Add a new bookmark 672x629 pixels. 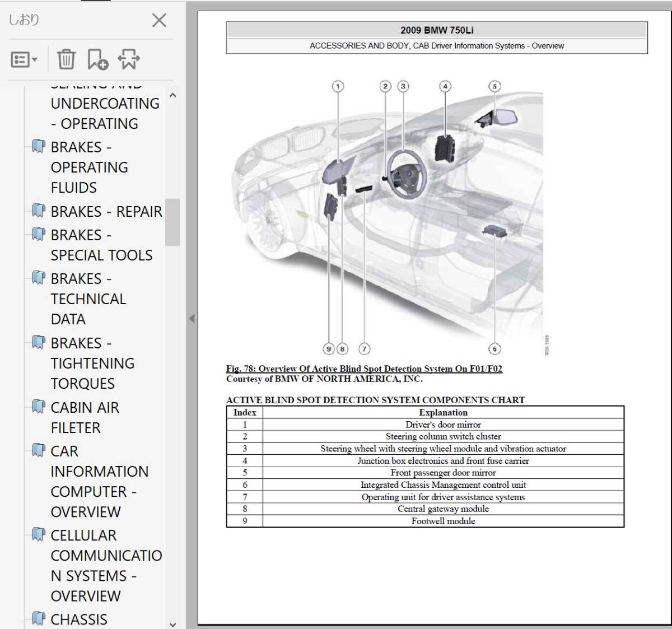[97, 59]
